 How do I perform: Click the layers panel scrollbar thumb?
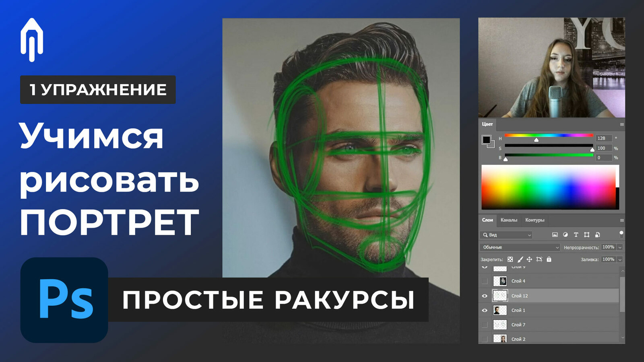point(622,294)
